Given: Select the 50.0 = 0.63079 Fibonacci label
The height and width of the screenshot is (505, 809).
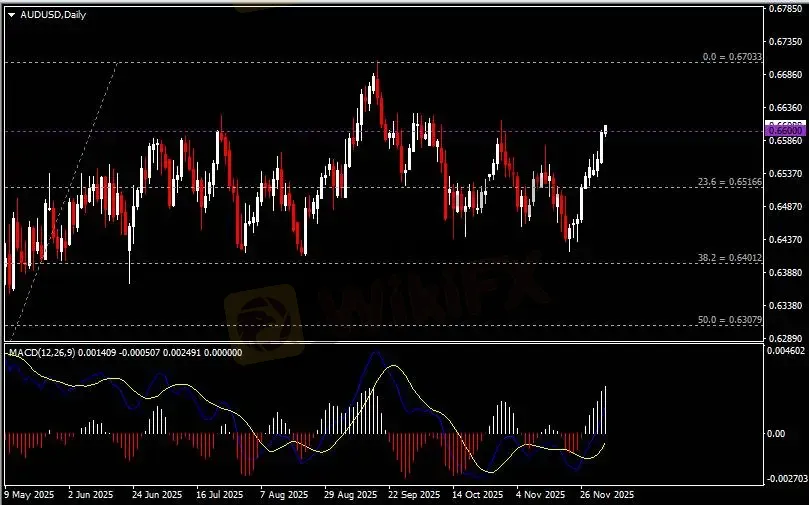Looking at the screenshot, I should point(729,320).
